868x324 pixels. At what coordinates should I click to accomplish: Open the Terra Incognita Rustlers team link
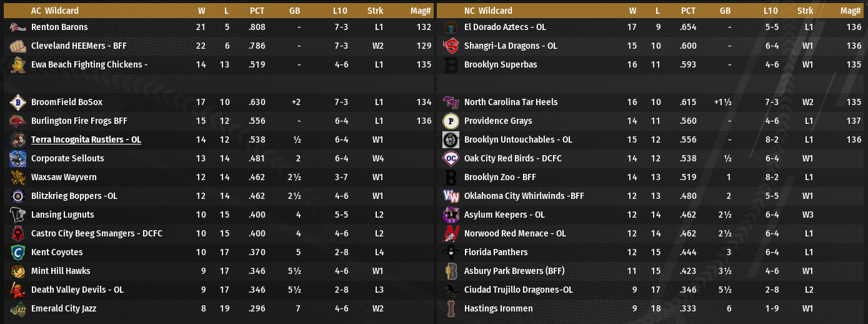click(86, 139)
